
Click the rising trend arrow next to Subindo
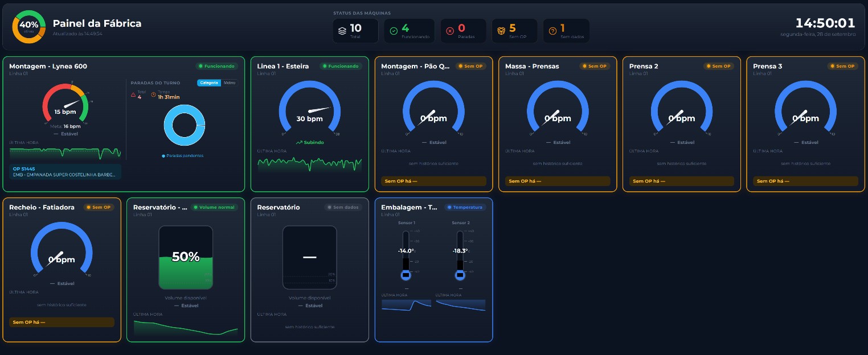coord(299,142)
